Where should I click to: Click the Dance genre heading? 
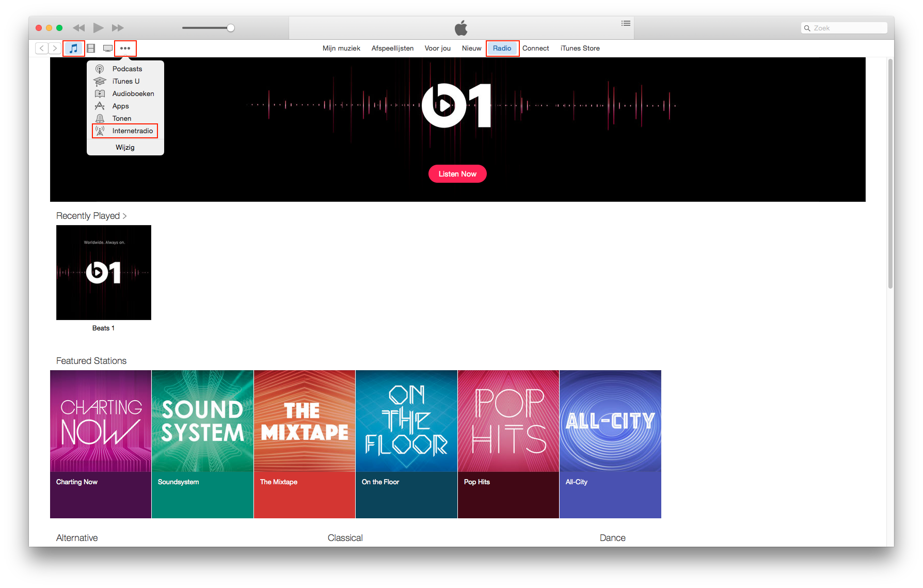(x=612, y=538)
